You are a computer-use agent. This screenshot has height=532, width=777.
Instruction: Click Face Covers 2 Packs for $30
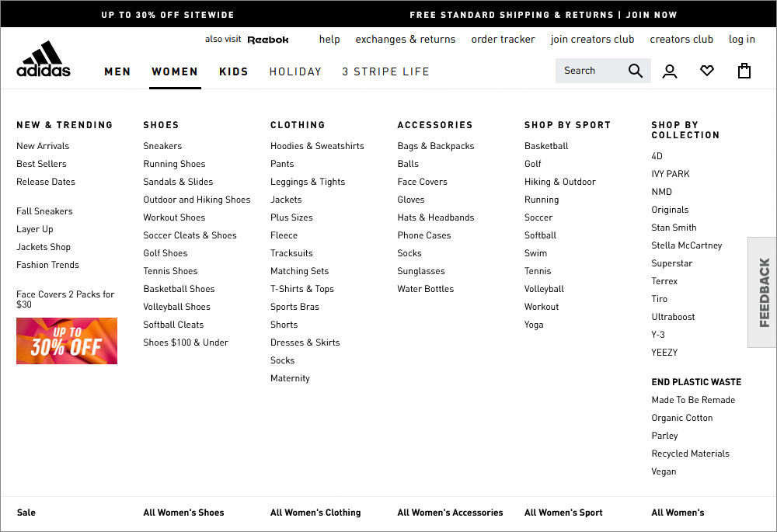coord(65,299)
